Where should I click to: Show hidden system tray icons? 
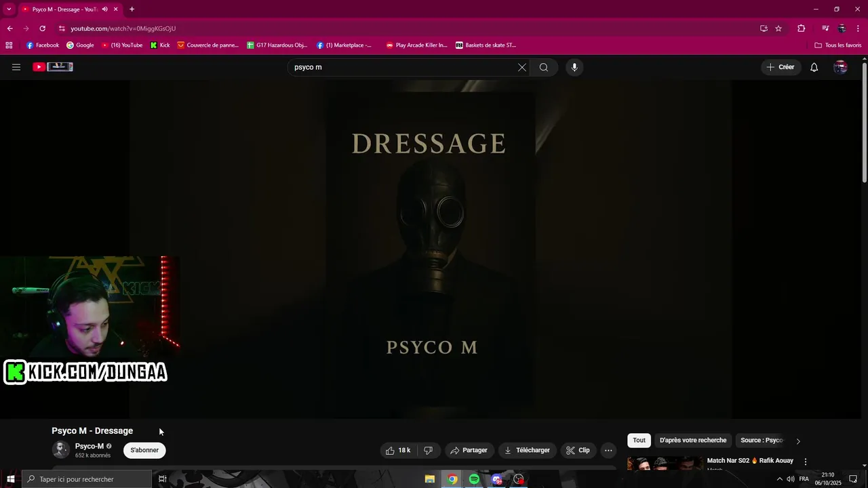point(779,479)
